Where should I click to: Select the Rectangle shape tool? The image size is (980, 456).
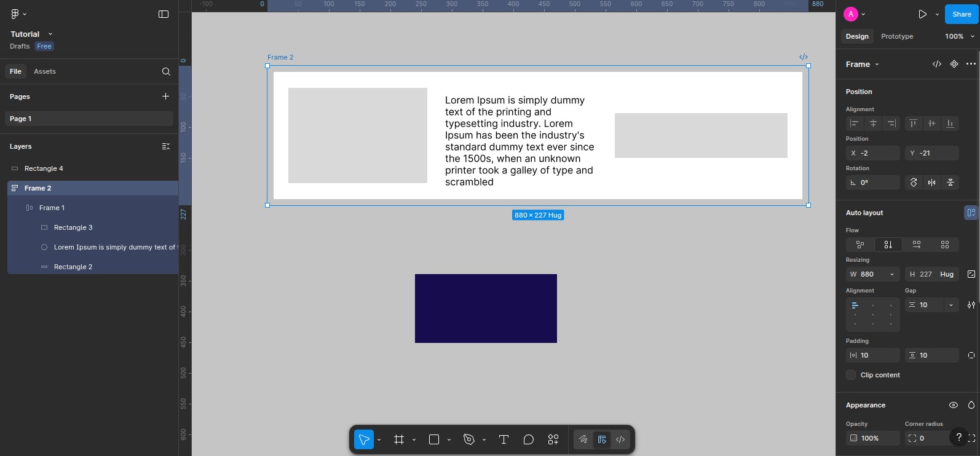pos(434,439)
